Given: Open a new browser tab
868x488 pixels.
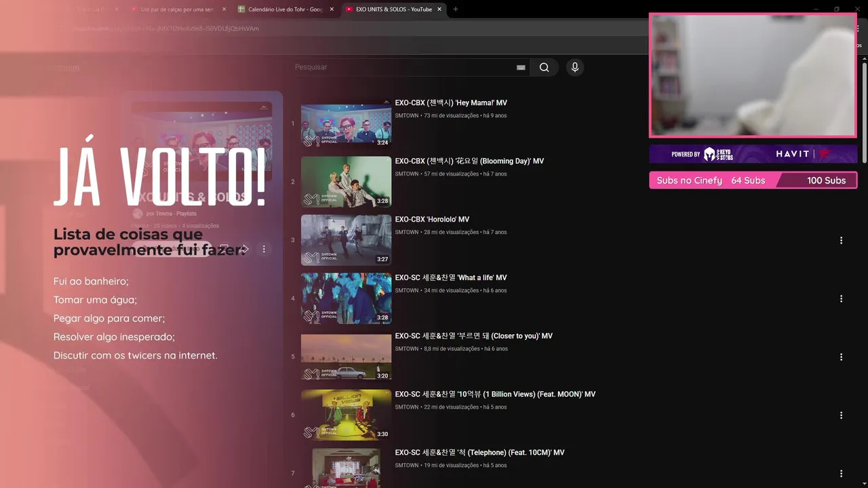Looking at the screenshot, I should point(456,9).
